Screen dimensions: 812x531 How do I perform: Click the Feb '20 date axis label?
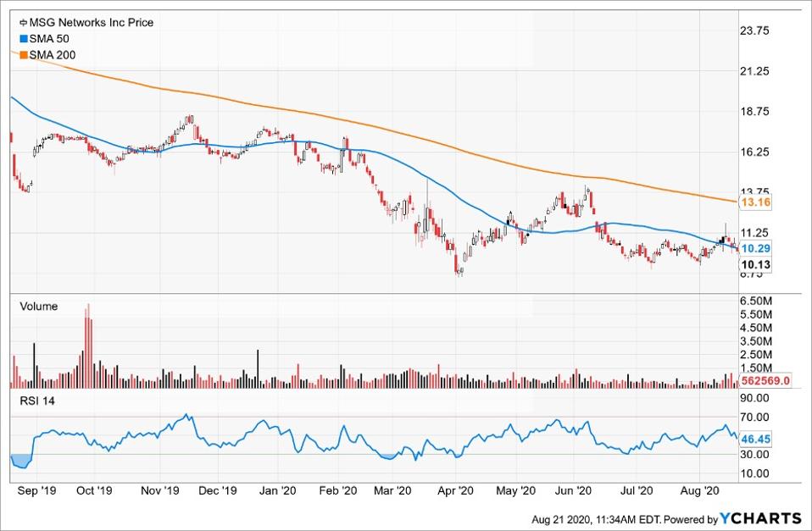[338, 490]
